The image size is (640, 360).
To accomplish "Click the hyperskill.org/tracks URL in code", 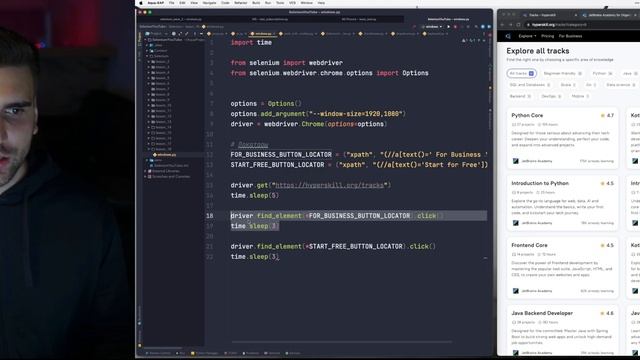I will pos(330,185).
